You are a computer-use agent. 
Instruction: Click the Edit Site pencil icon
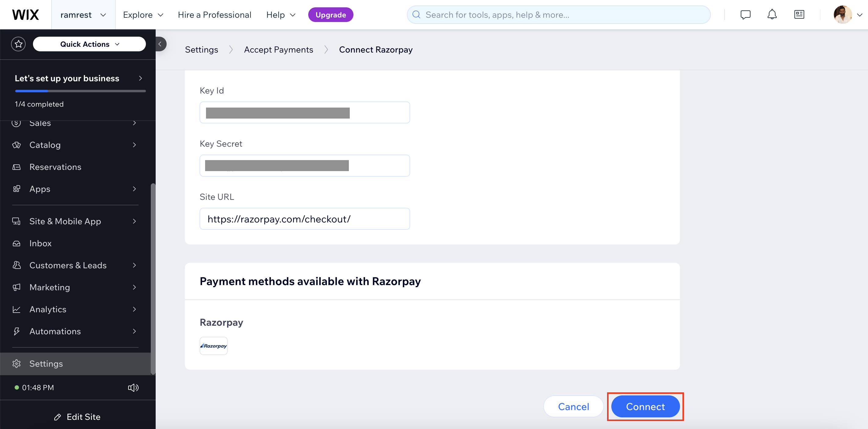click(58, 417)
